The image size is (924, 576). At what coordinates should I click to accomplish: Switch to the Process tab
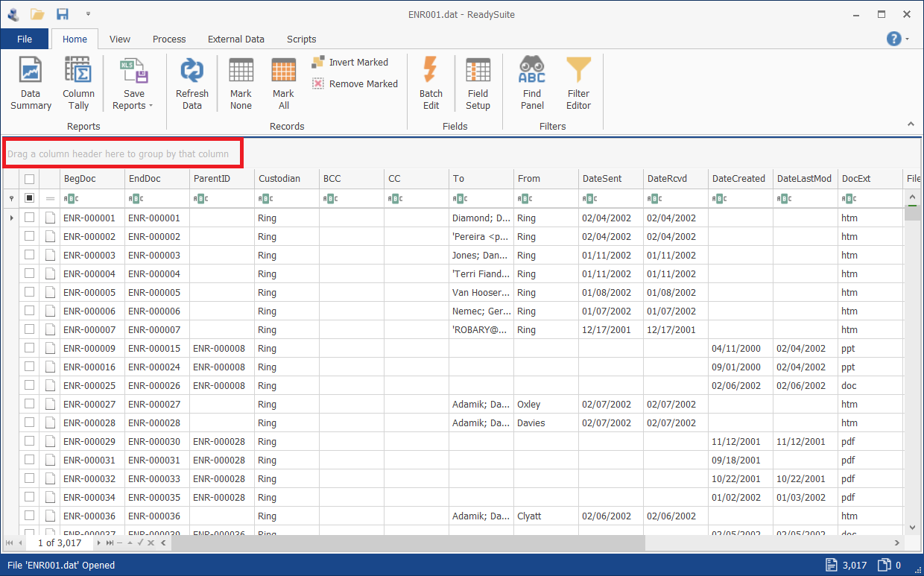pos(169,39)
